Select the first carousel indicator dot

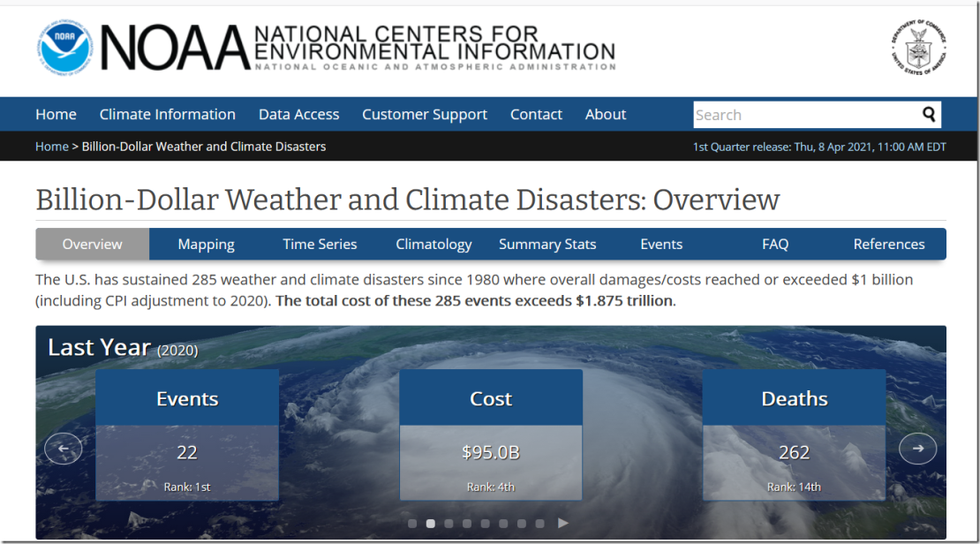point(412,524)
